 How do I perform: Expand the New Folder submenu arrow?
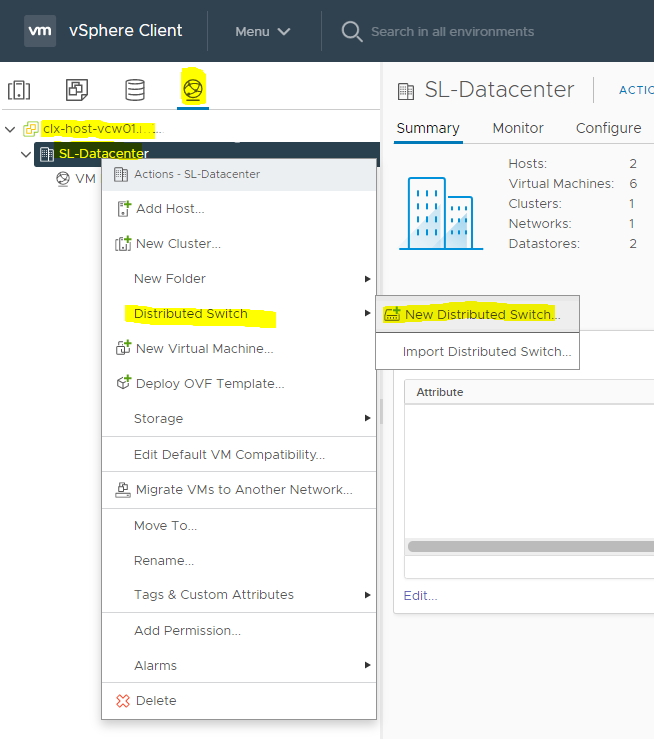pos(368,279)
